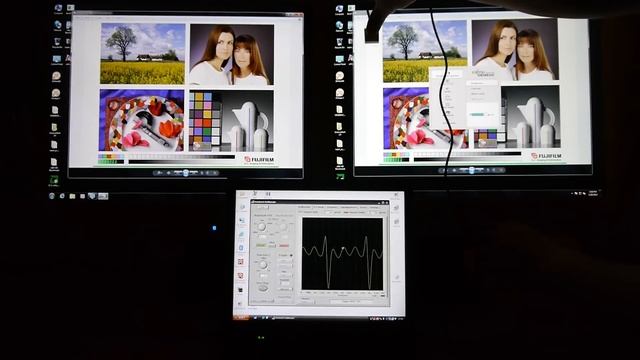Start slideshow in left monitor photo viewer
Viewport: 640px width, 360px height.
click(186, 173)
